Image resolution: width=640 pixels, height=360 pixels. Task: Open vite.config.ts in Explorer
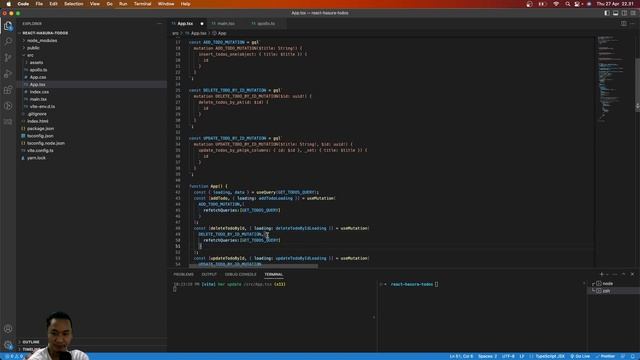click(40, 151)
